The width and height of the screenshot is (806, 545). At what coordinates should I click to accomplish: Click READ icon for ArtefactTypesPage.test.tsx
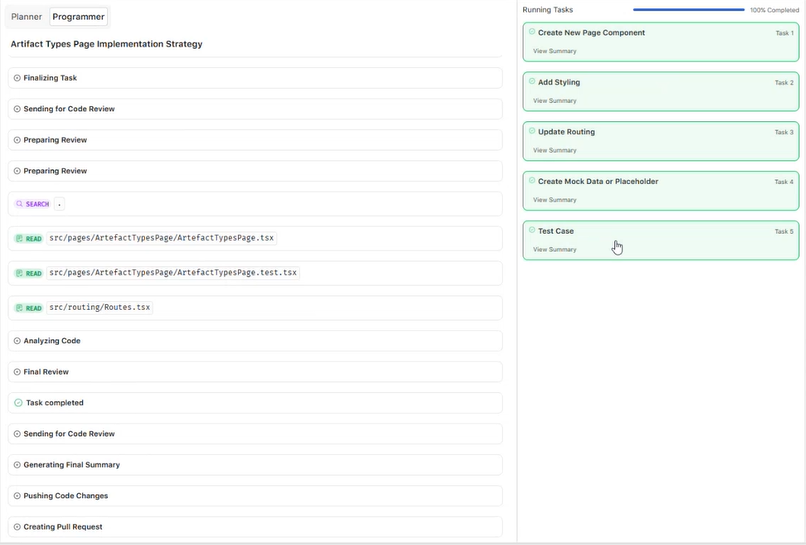coord(20,274)
